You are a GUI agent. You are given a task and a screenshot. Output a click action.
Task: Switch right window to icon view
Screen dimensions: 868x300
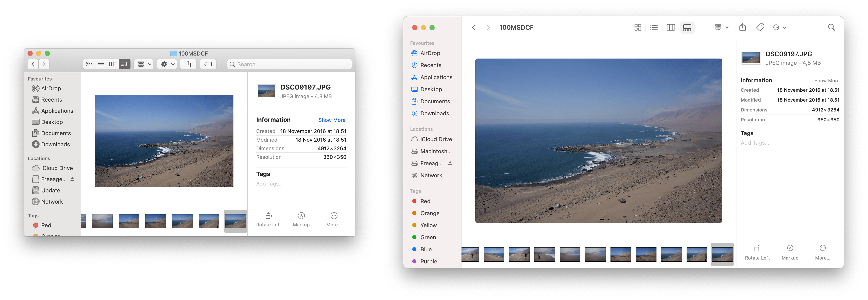tap(638, 27)
